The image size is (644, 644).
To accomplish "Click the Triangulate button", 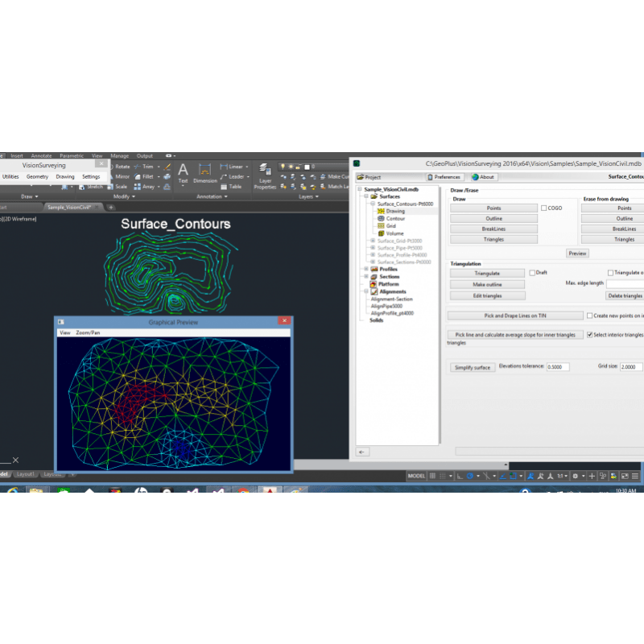I will coord(487,273).
